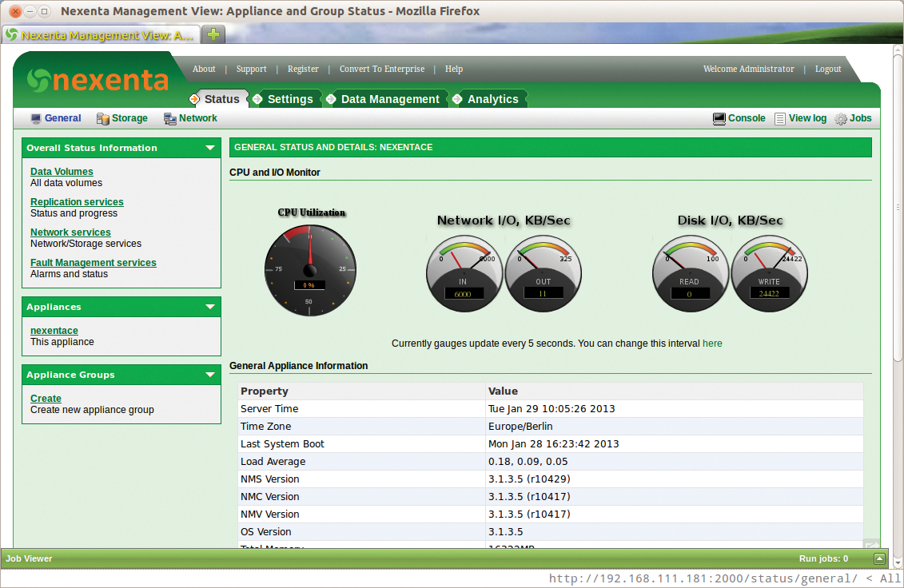Collapse the Appliances panel

pyautogui.click(x=210, y=307)
